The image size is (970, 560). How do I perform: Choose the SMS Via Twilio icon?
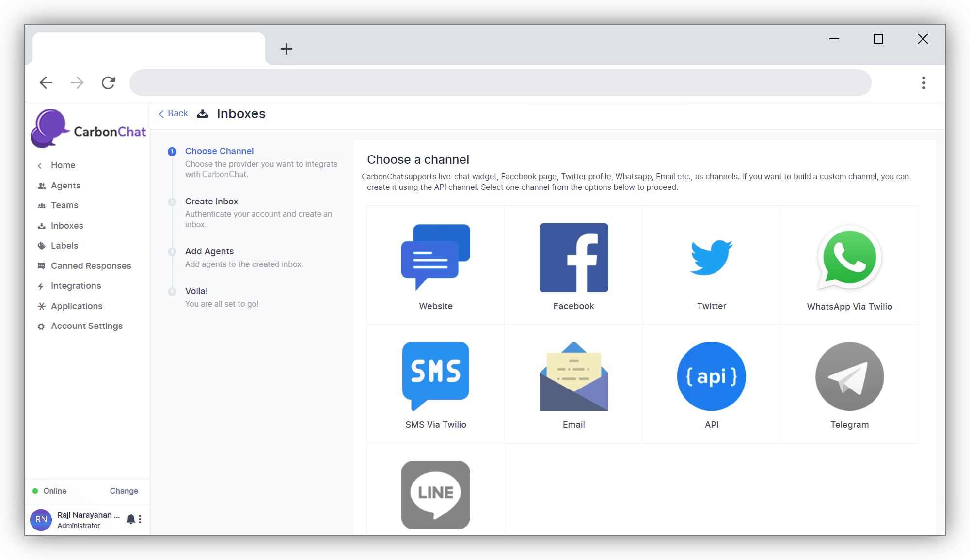click(435, 376)
